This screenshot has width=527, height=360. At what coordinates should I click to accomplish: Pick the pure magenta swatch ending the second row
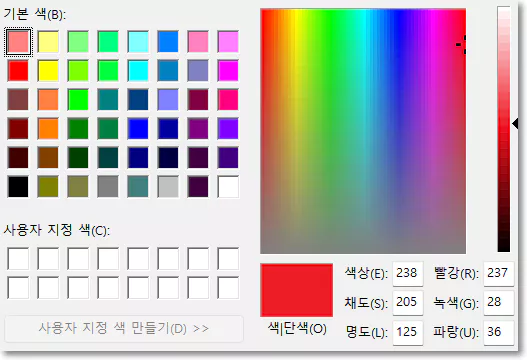(228, 71)
